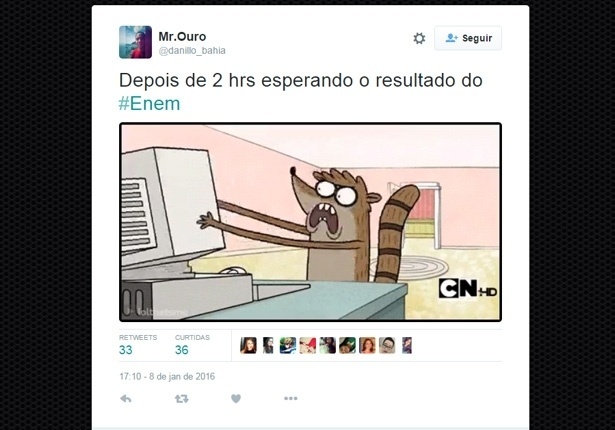Open Mr.Ouro profile avatar picture
The width and height of the screenshot is (615, 430).
[x=135, y=42]
